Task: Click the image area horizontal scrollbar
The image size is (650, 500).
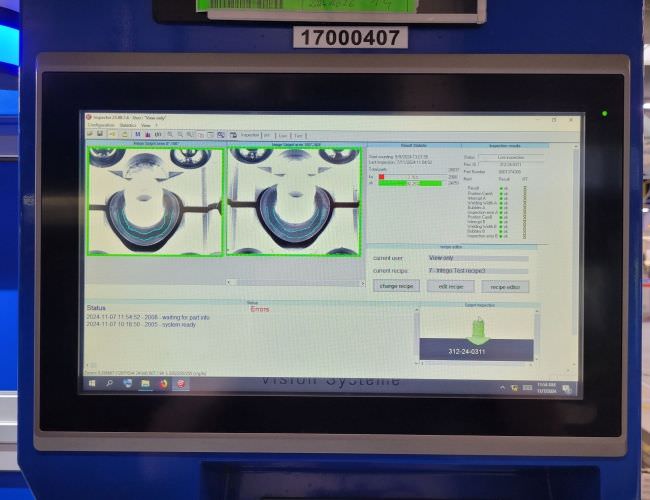Action: click(x=296, y=283)
